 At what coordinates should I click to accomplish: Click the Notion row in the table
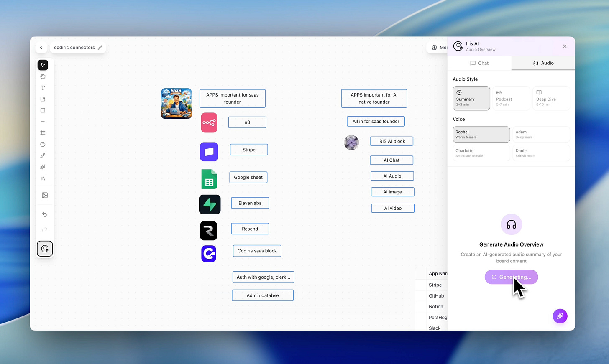coord(431,307)
